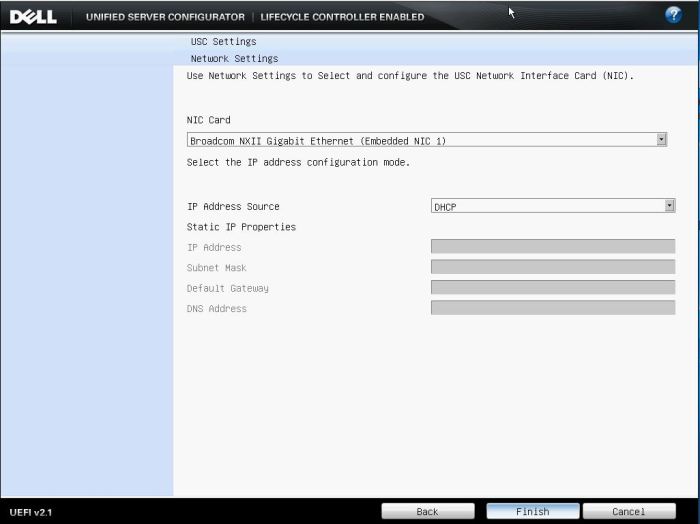Click the Unified Server Configurator title
This screenshot has height=524, width=700.
[165, 17]
